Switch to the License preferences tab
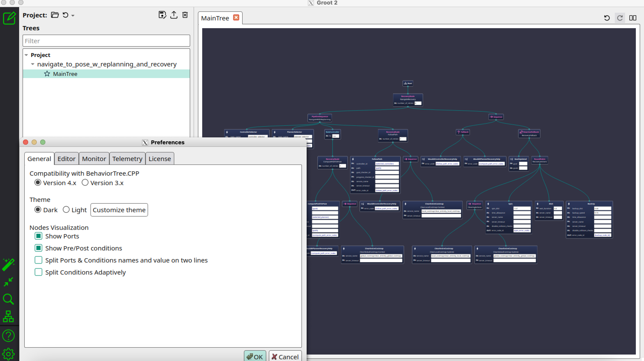 (160, 159)
